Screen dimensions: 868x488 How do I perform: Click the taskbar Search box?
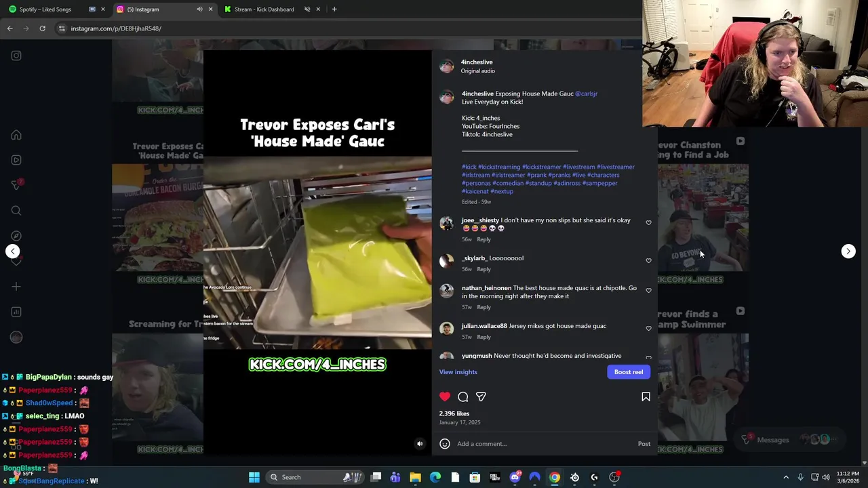(315, 477)
